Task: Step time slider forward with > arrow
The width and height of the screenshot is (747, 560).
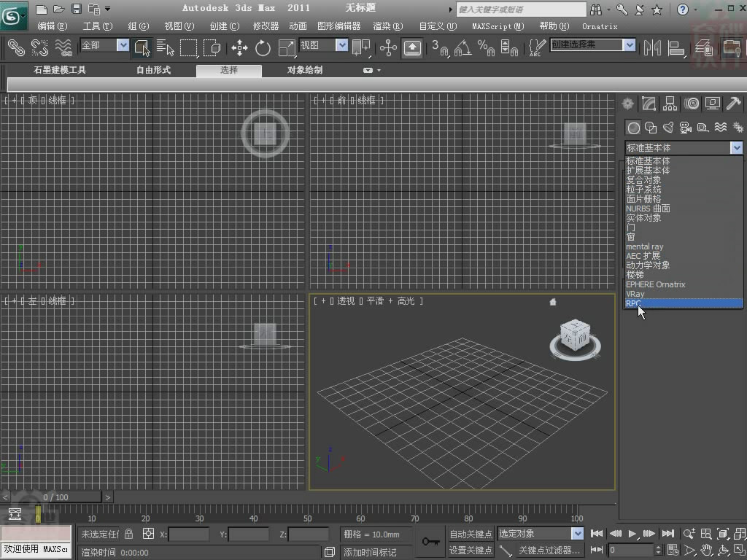Action: point(108,497)
